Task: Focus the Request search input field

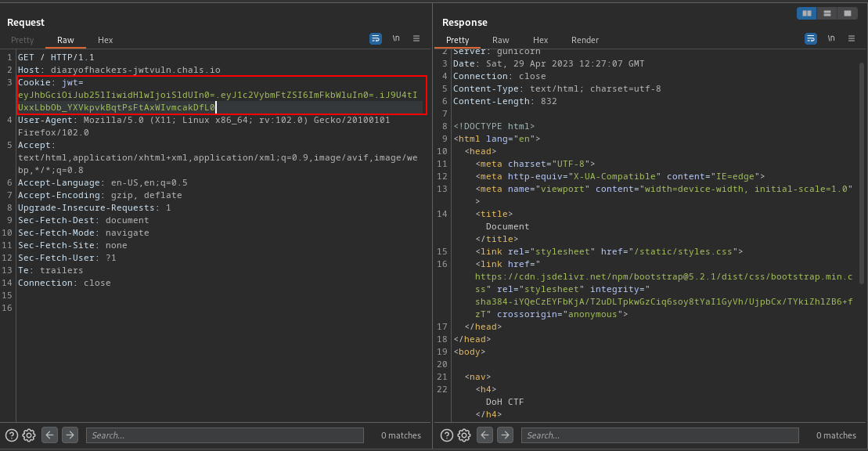Action: pyautogui.click(x=225, y=435)
